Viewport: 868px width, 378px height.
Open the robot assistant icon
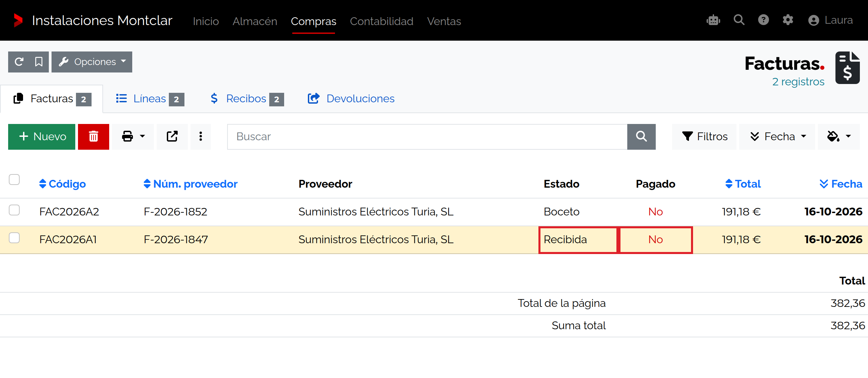[x=713, y=20]
